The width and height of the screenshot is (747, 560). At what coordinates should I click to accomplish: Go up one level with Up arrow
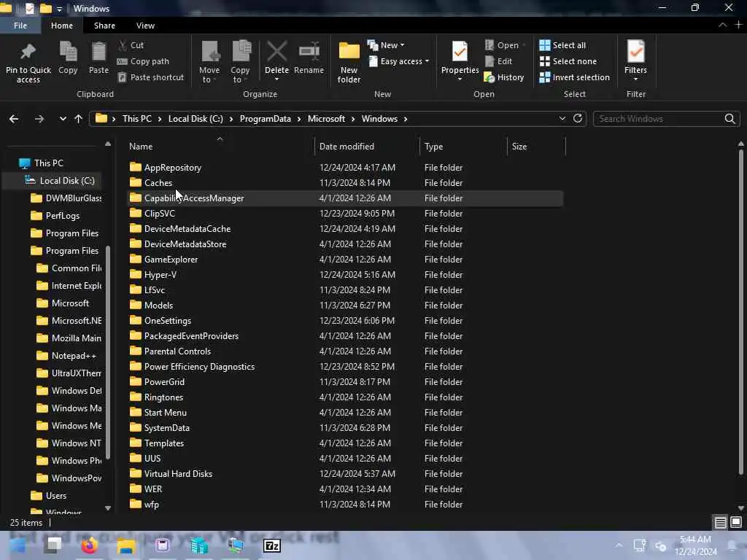tap(79, 119)
